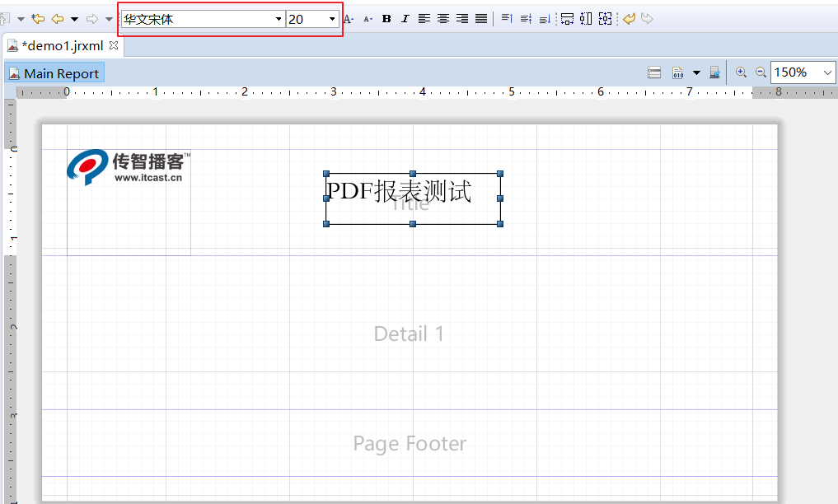Toggle bold formatting
Image resolution: width=838 pixels, height=504 pixels.
[387, 19]
